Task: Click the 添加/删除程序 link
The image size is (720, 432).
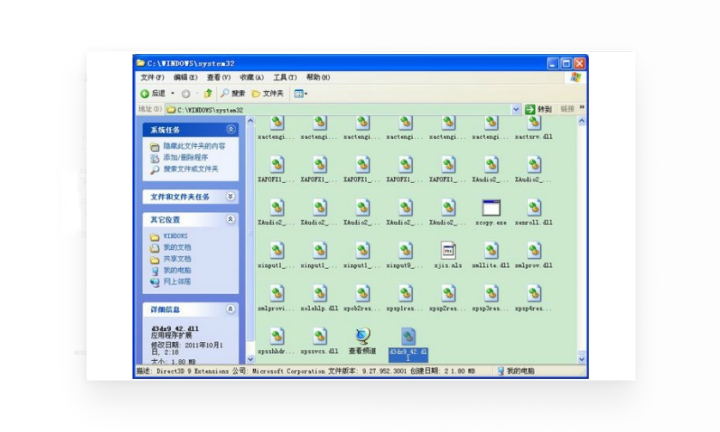Action: coord(186,157)
